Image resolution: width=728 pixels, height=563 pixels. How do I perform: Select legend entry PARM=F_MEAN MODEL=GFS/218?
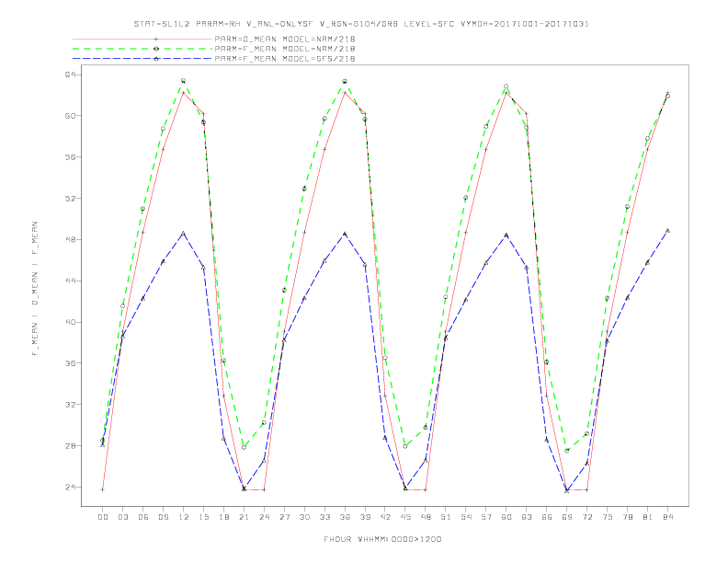[x=285, y=59]
